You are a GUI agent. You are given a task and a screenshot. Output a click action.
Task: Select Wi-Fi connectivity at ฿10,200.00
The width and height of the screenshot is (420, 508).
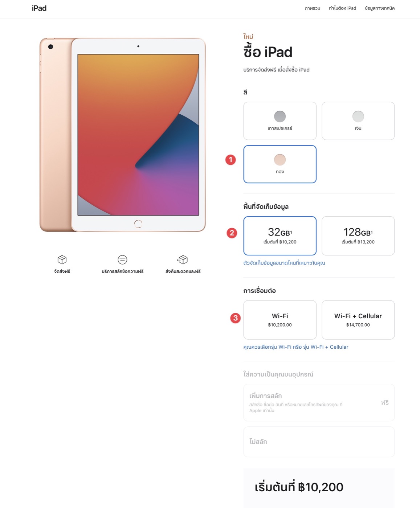pos(280,320)
